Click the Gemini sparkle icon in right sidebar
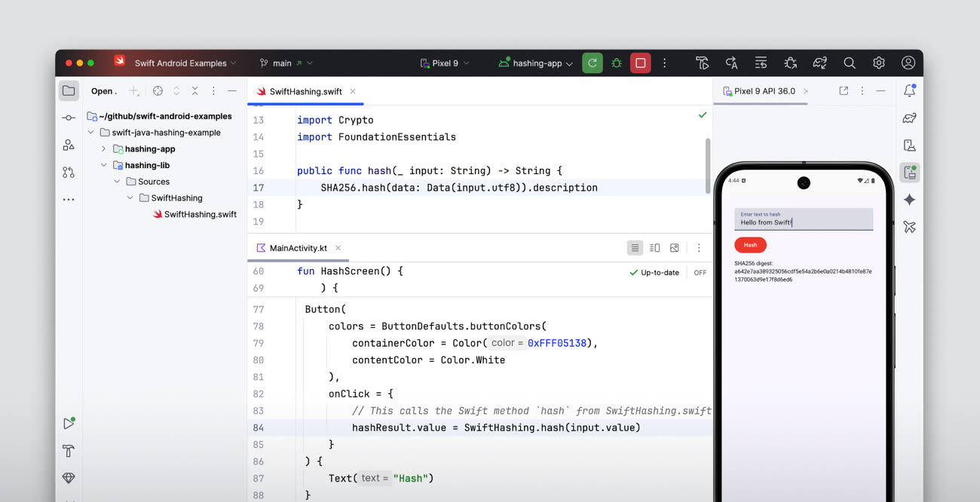Image resolution: width=980 pixels, height=502 pixels. click(910, 200)
